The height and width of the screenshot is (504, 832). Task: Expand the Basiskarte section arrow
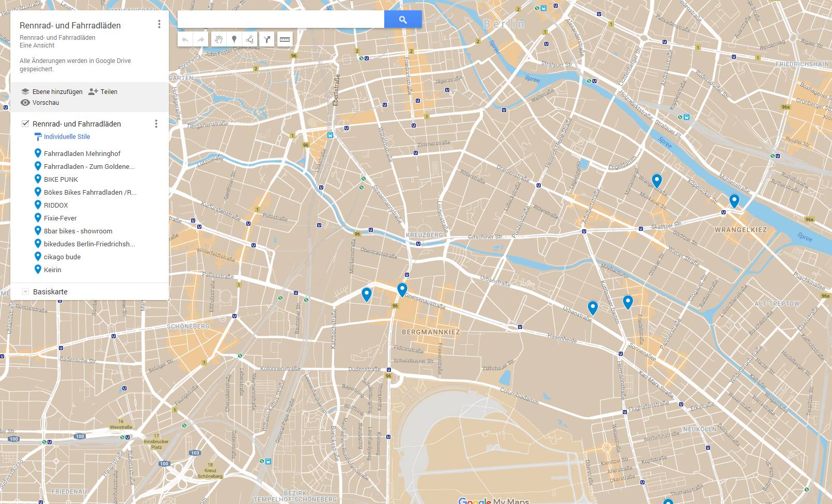(25, 292)
